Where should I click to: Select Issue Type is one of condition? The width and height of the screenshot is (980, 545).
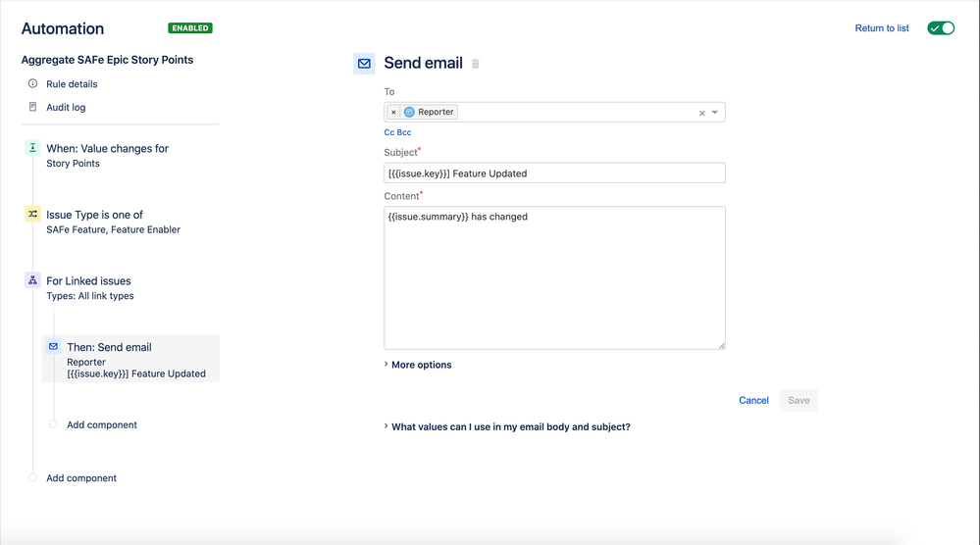click(x=94, y=215)
